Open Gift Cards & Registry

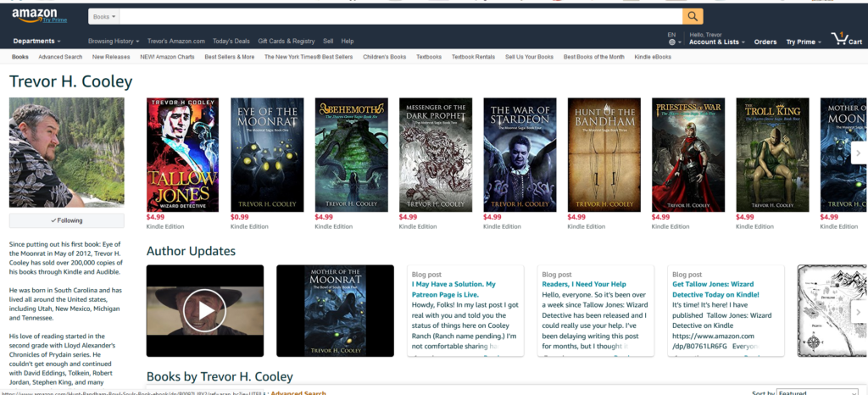[287, 42]
